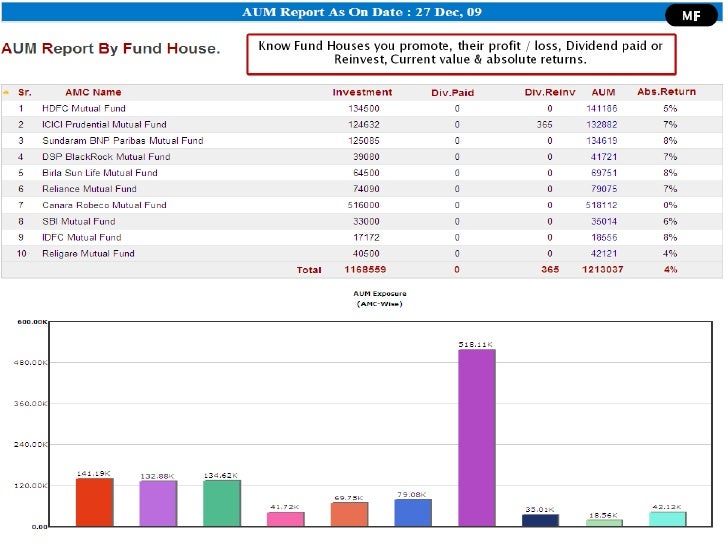This screenshot has height=546, width=728.
Task: Click investment amount 134500
Action: point(364,109)
